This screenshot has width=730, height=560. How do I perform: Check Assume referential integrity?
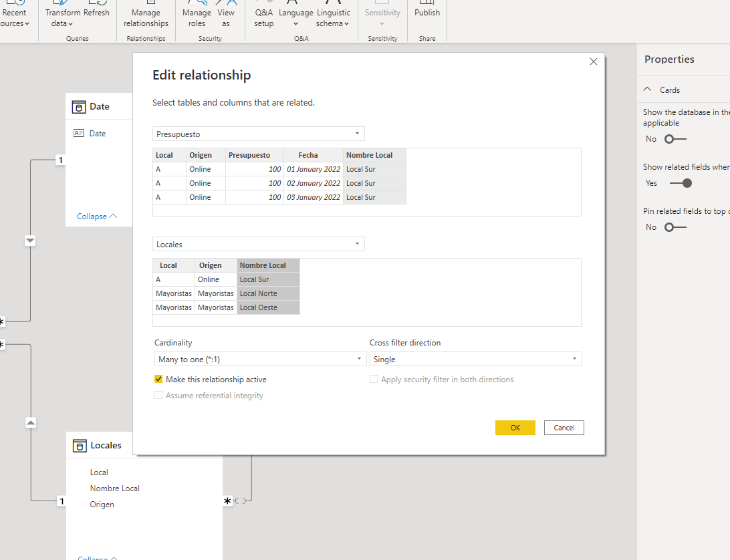pos(158,395)
